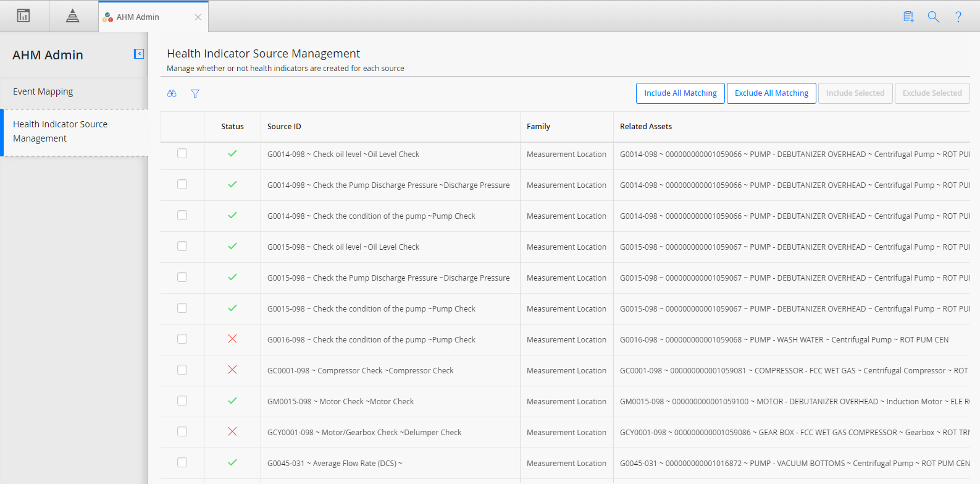The image size is (980, 484).
Task: Open the search magnifier icon
Action: click(x=933, y=17)
